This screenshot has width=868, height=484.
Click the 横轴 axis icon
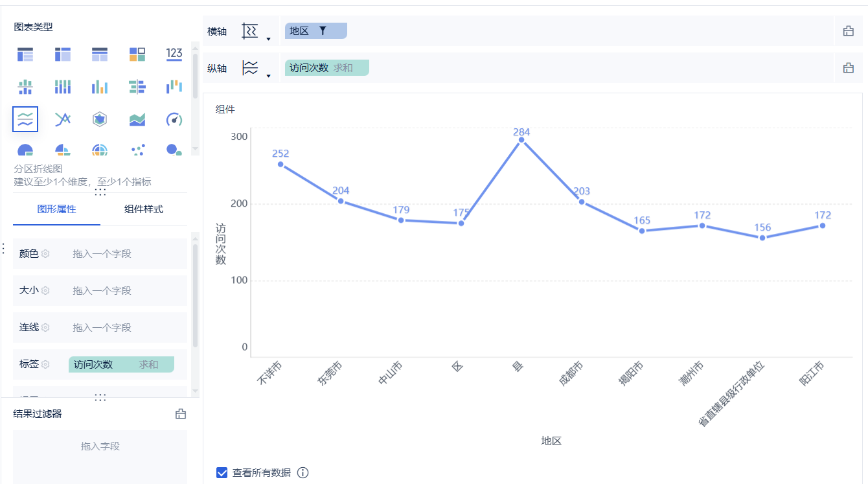click(250, 30)
